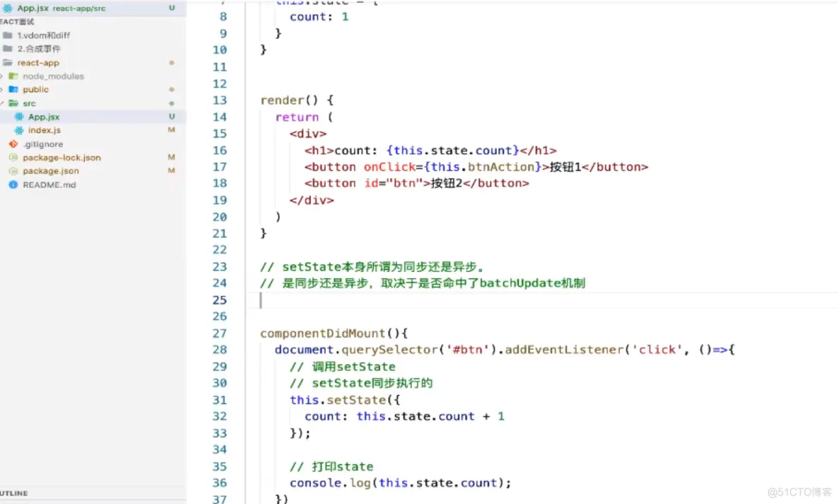Click the open folder icon of react-app

[8, 62]
